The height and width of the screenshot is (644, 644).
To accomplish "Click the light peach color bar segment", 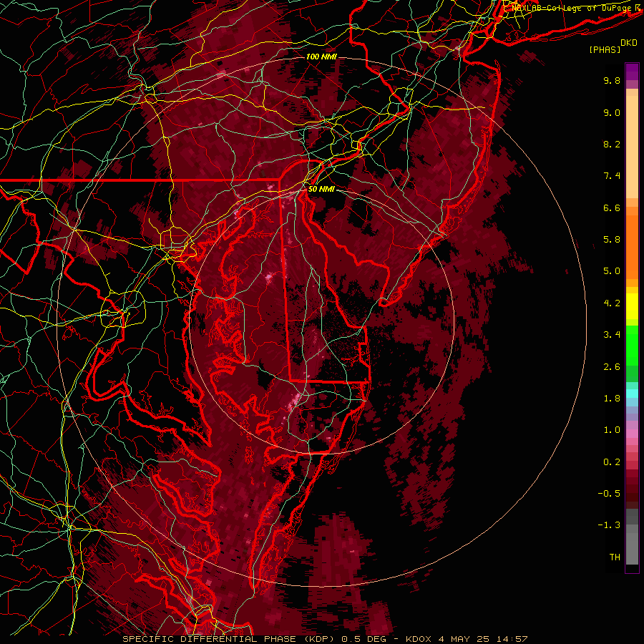I will (632, 147).
